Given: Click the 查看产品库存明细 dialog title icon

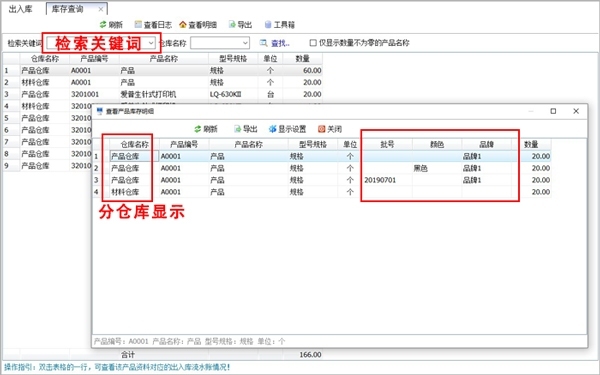Looking at the screenshot, I should pos(100,111).
